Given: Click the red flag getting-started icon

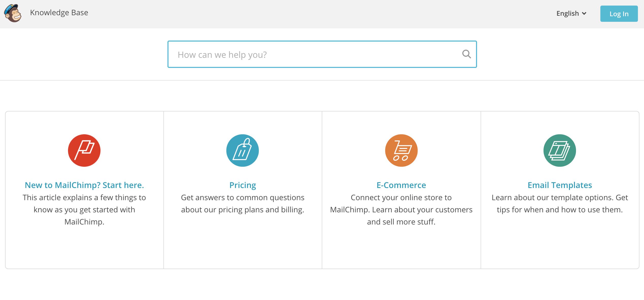Looking at the screenshot, I should pos(84,151).
